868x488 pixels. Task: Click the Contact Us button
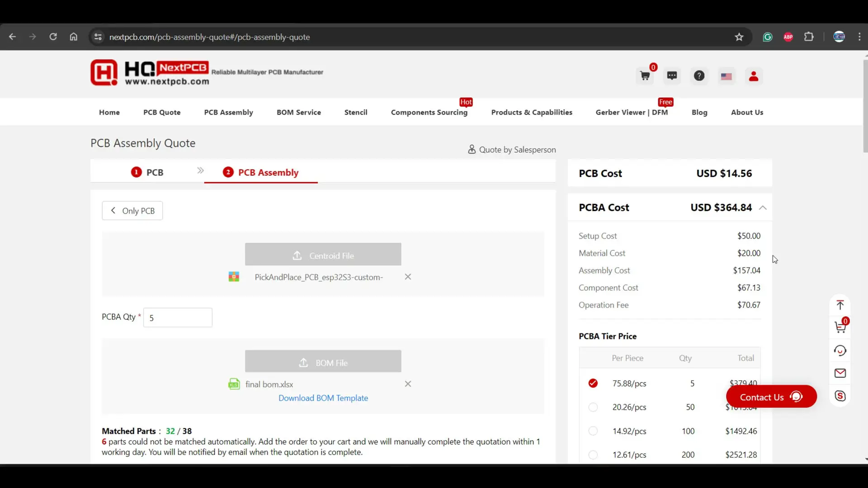771,397
